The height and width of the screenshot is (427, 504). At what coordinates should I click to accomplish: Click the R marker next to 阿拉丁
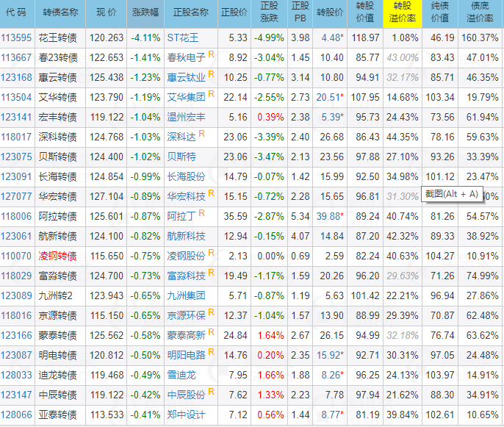click(201, 214)
